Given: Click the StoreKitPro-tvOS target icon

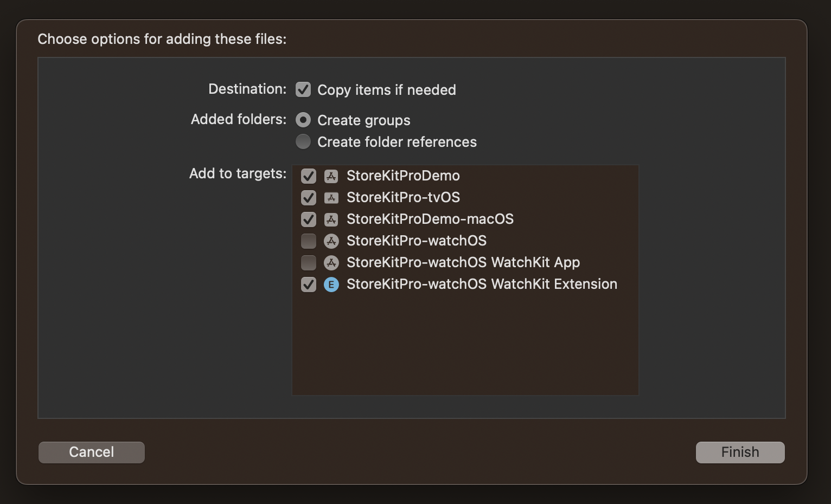Looking at the screenshot, I should point(331,198).
